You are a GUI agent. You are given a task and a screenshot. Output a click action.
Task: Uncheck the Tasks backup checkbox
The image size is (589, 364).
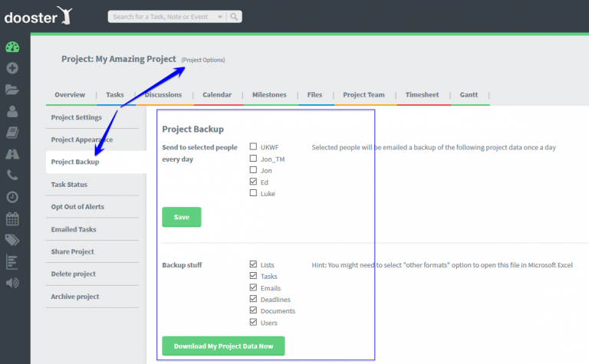(253, 276)
